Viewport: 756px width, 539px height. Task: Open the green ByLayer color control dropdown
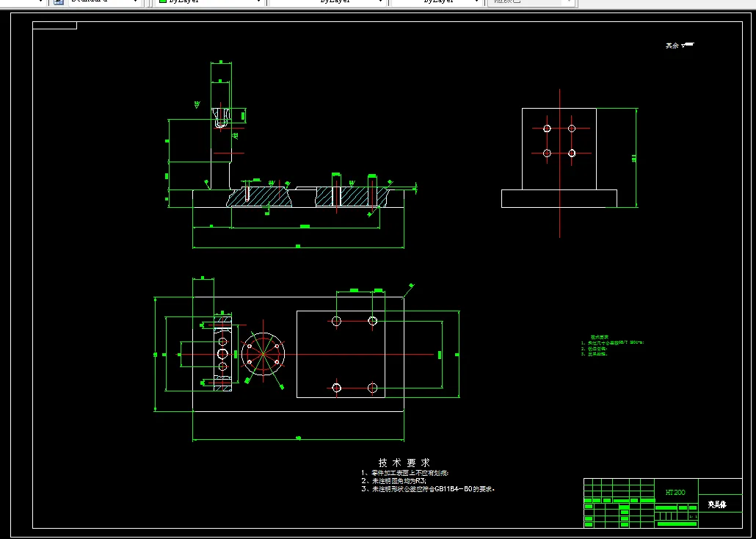pos(210,1)
